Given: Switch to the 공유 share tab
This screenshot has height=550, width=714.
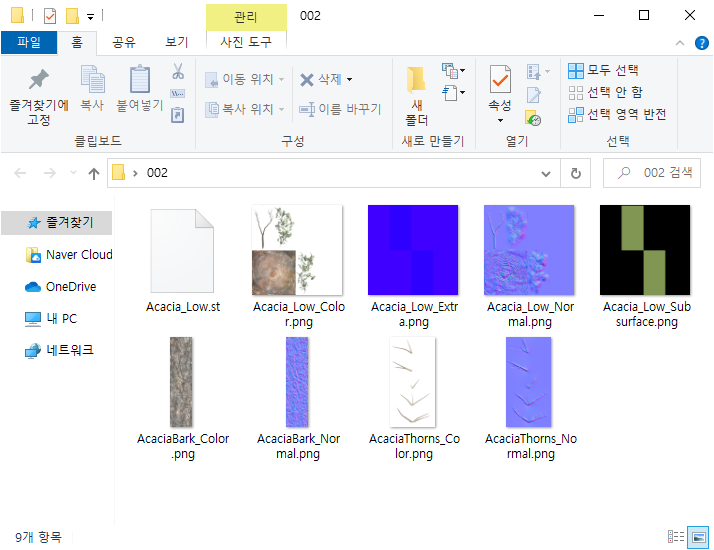Looking at the screenshot, I should pos(124,43).
